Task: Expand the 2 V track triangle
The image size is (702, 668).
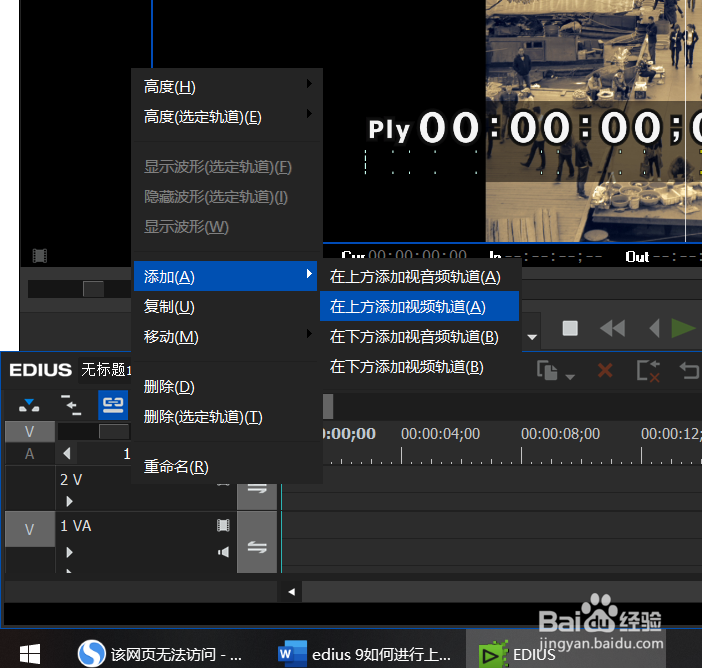Action: 69,501
